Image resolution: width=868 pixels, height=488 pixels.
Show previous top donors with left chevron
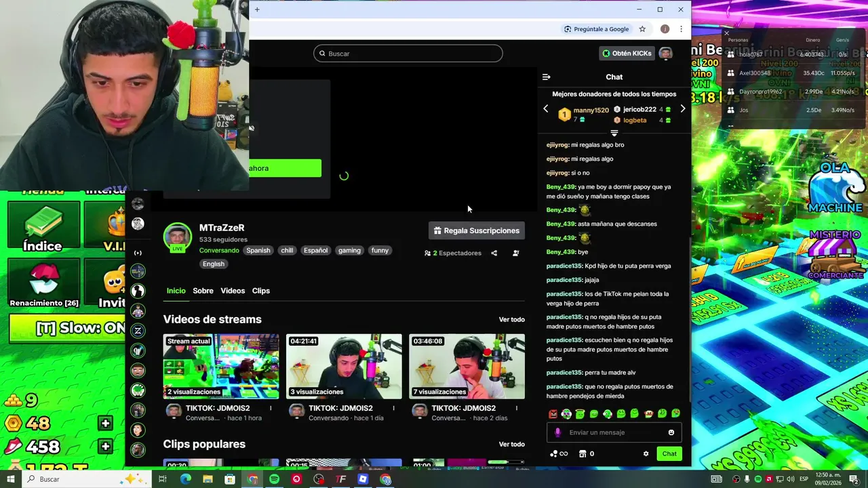click(x=546, y=109)
